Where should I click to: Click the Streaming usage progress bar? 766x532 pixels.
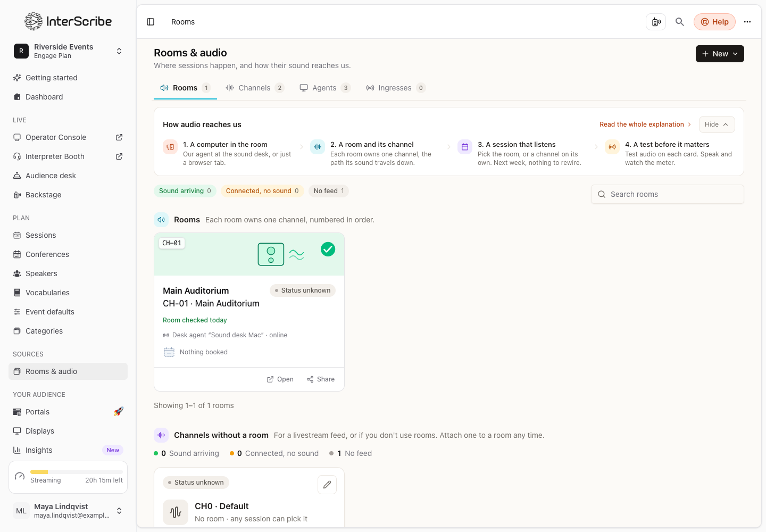coord(76,472)
